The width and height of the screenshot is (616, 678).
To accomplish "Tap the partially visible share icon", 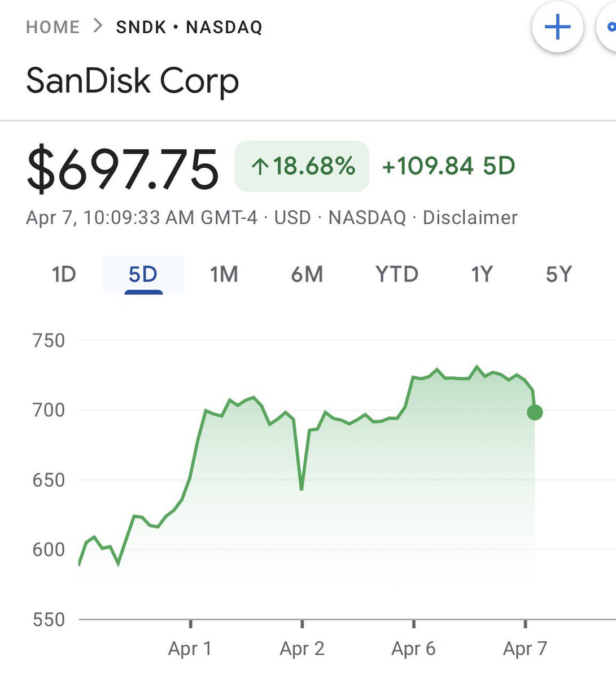I will [608, 27].
